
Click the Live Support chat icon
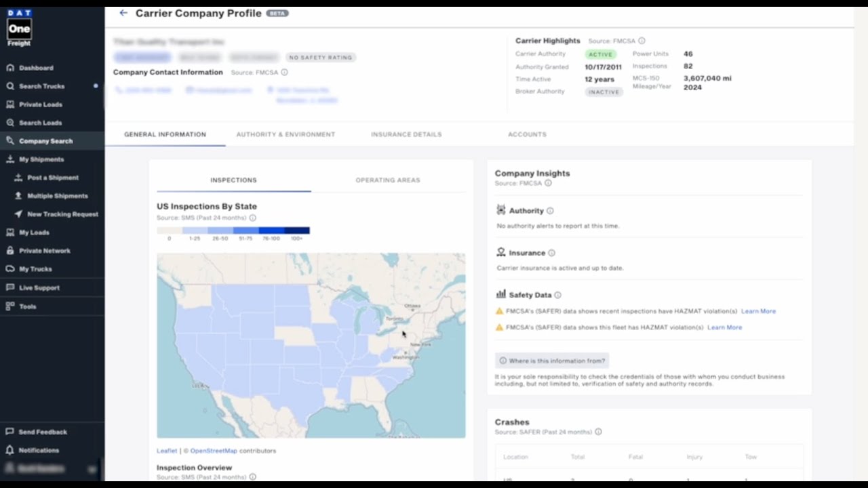(x=10, y=287)
